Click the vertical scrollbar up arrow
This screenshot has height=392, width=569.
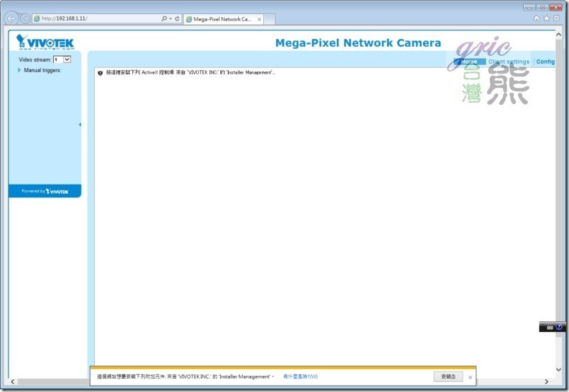pos(558,35)
